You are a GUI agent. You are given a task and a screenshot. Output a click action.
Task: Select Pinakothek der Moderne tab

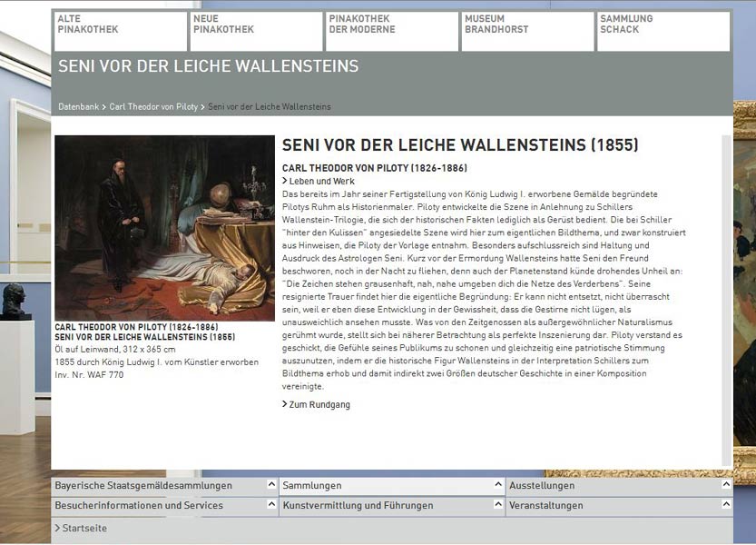tap(392, 31)
